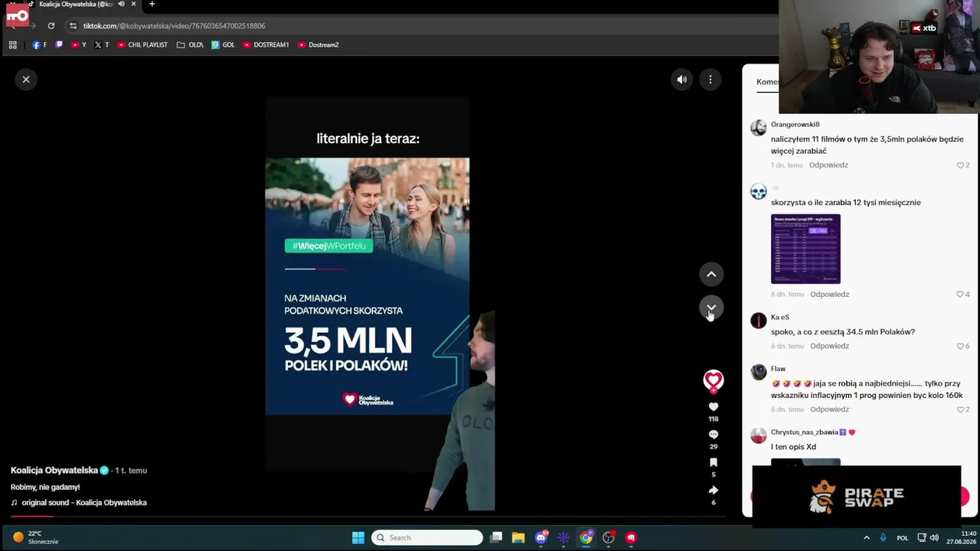Open the DOSTREAM1 bookmark
This screenshot has width=980, height=551.
(266, 45)
